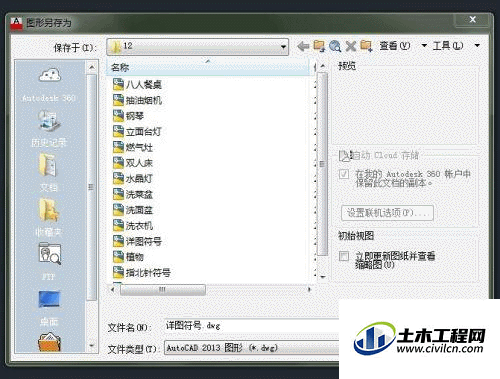Click the file name field 详图符号.dwg

251,326
